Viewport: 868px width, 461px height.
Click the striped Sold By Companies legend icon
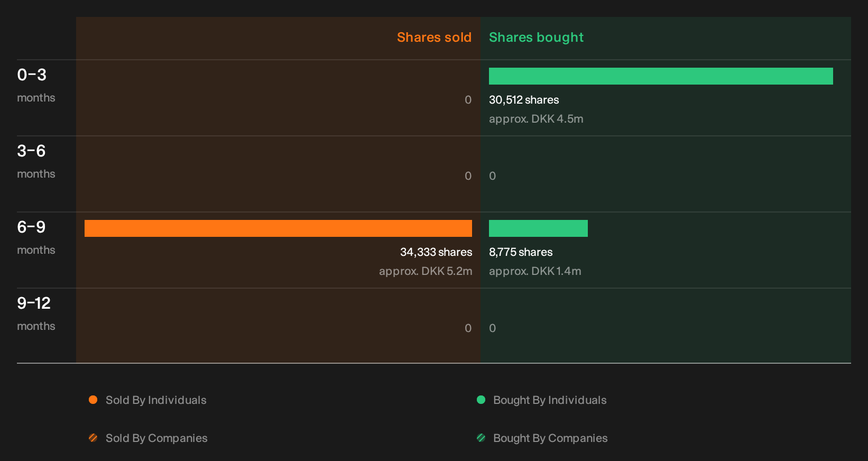pyautogui.click(x=93, y=438)
